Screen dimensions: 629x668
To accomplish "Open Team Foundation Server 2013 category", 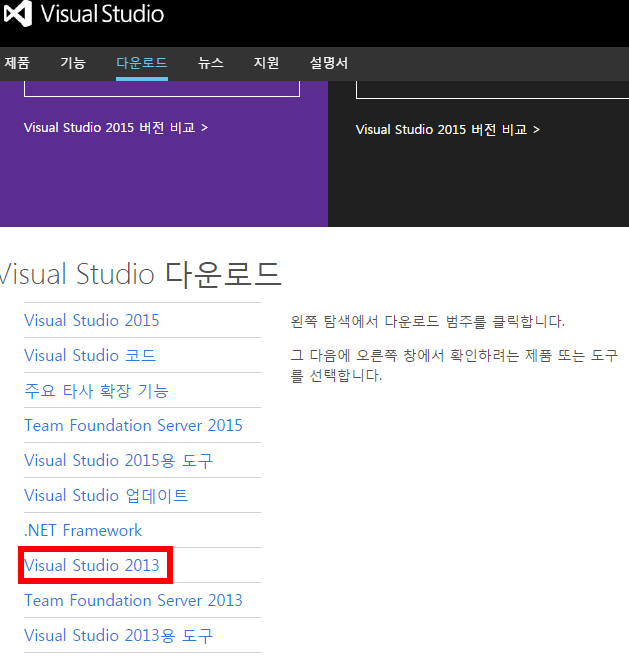I will click(133, 600).
